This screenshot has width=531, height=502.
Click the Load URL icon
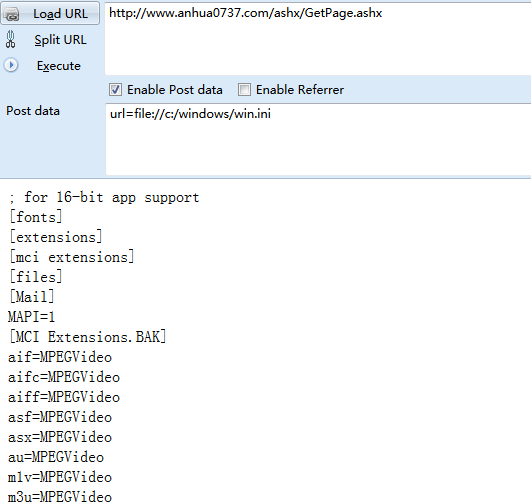12,14
